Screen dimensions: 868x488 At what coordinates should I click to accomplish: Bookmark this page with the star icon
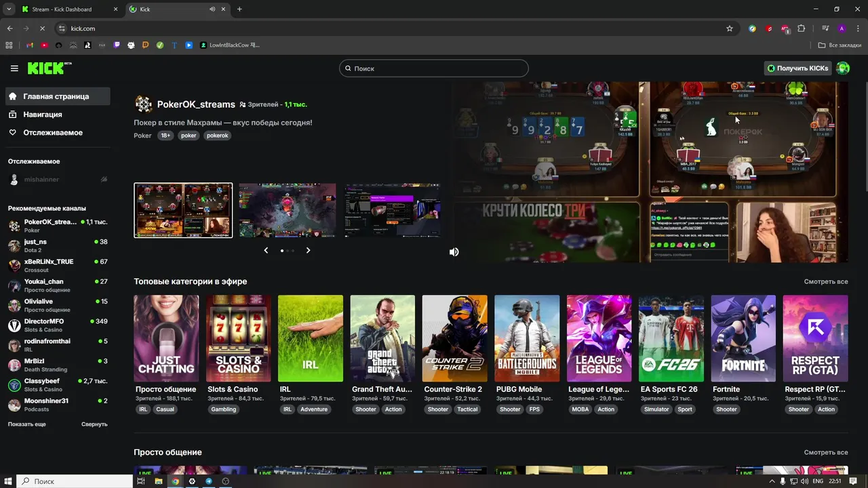pyautogui.click(x=730, y=28)
